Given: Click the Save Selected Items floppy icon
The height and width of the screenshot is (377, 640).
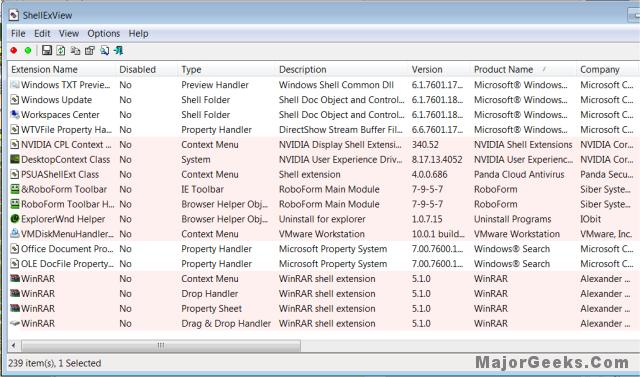Looking at the screenshot, I should 47,50.
